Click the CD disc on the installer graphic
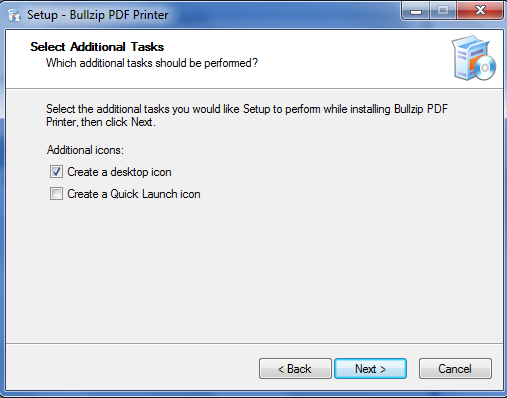This screenshot has height=398, width=507. point(485,68)
